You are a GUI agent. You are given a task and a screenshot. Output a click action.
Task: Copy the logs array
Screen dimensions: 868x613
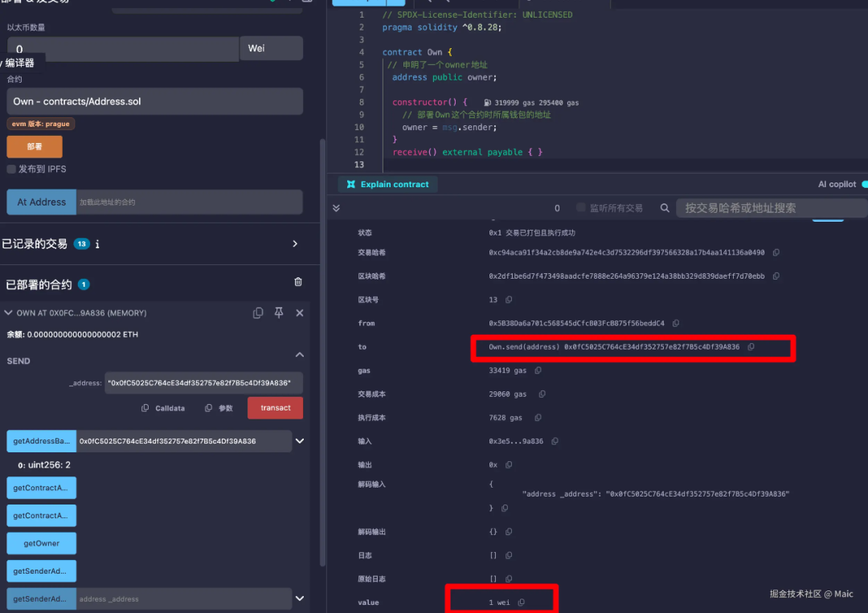click(x=509, y=555)
